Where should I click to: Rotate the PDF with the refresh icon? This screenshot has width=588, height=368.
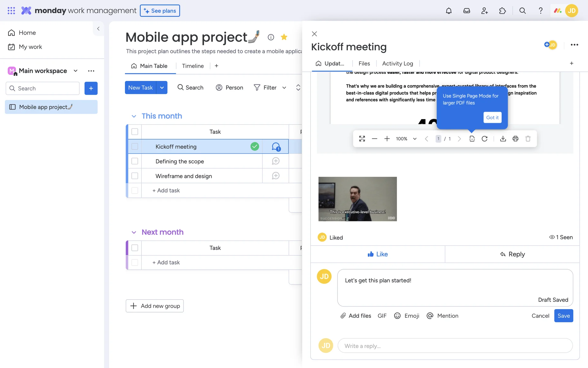484,139
